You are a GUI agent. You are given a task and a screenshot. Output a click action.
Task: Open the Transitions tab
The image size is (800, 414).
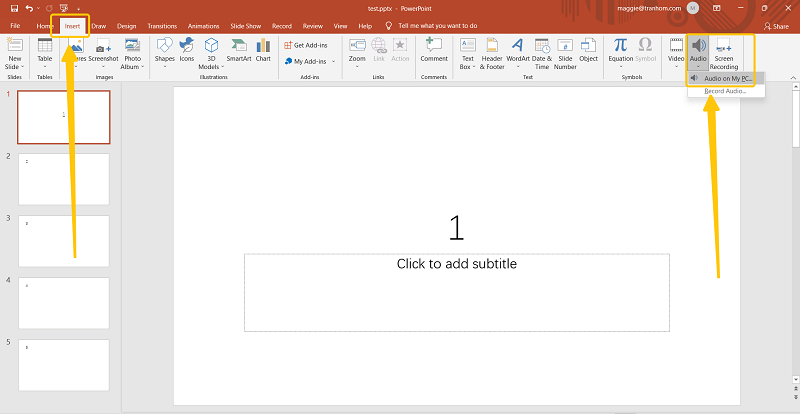(161, 25)
